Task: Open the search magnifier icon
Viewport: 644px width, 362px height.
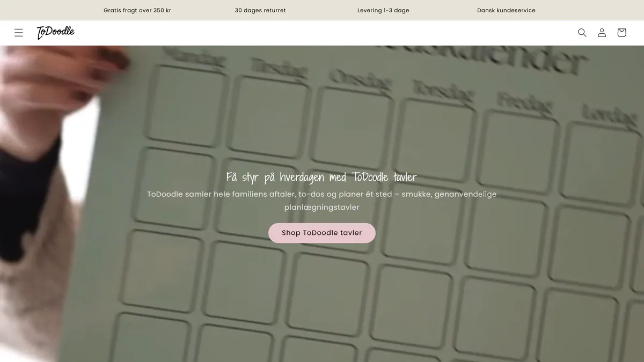Action: click(x=582, y=33)
